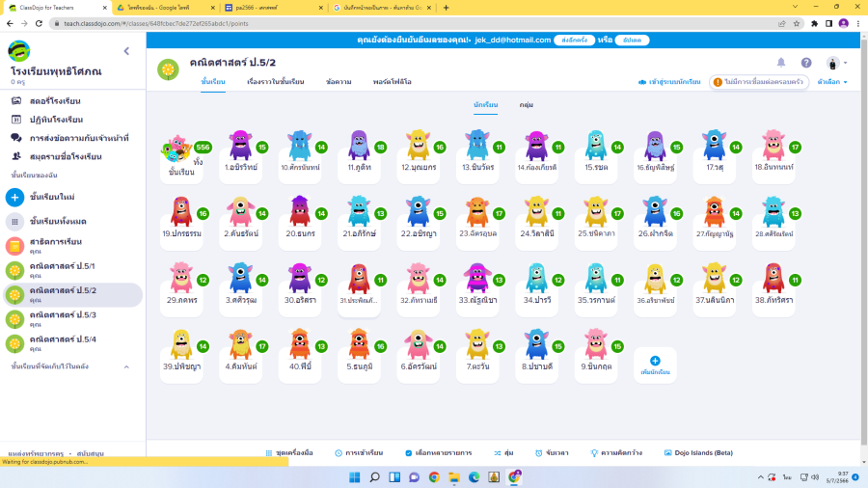The width and height of the screenshot is (868, 488).
Task: Click the add student plus tile
Action: (655, 365)
